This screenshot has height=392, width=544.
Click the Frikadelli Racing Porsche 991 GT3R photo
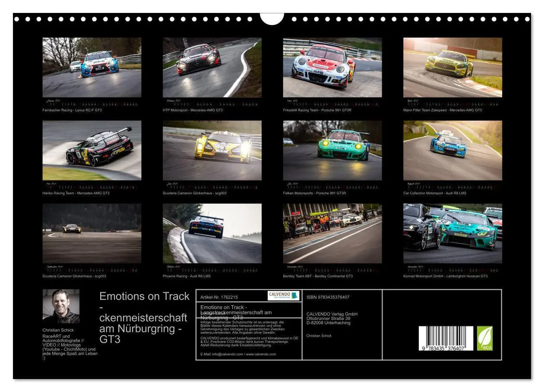click(x=332, y=67)
